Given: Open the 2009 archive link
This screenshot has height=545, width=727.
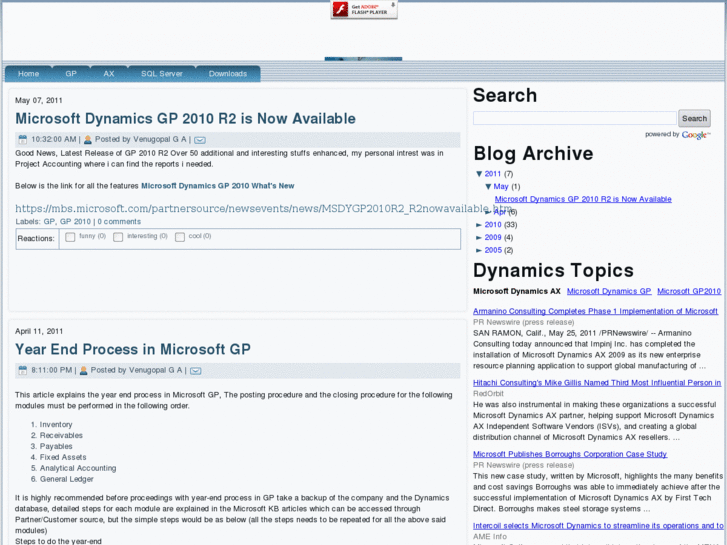Looking at the screenshot, I should pyautogui.click(x=493, y=237).
